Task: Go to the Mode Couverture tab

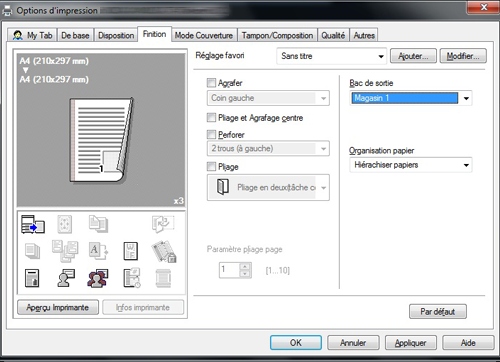Action: pyautogui.click(x=204, y=35)
